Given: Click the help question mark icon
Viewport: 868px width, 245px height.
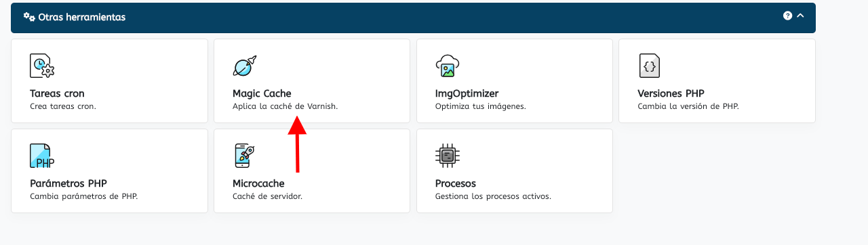Looking at the screenshot, I should pos(787,16).
